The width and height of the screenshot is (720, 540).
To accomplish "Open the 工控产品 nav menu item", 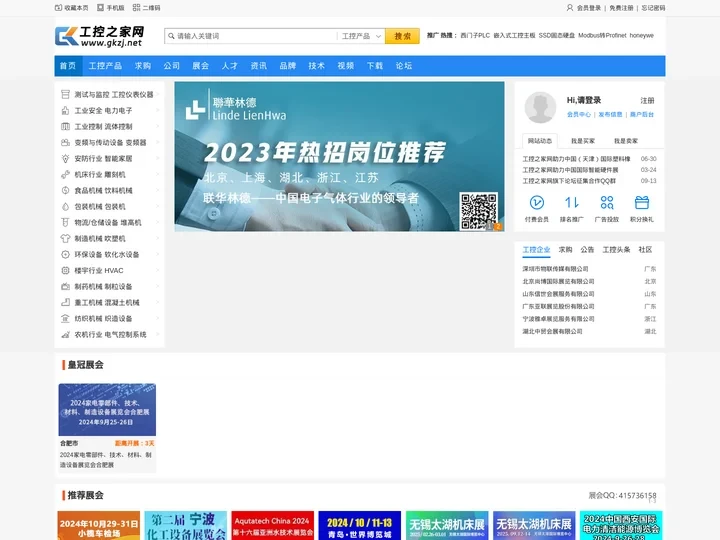I will click(105, 66).
